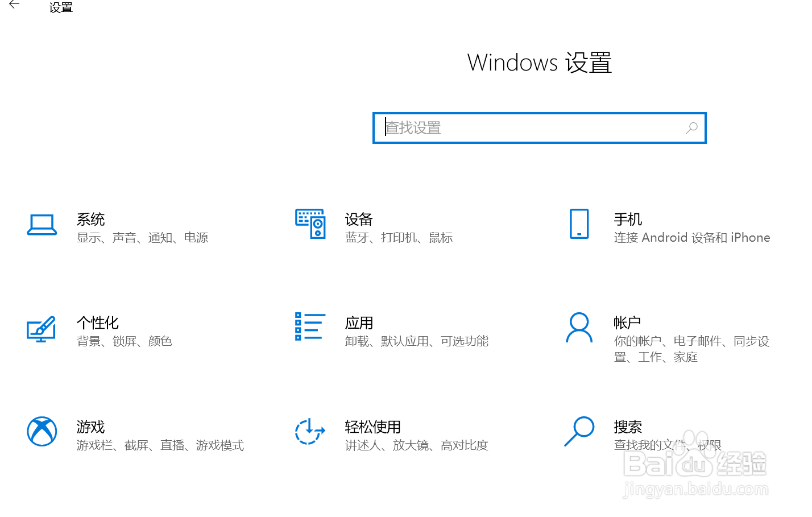Open 轻松使用 settings title
812x517 pixels.
(x=372, y=427)
